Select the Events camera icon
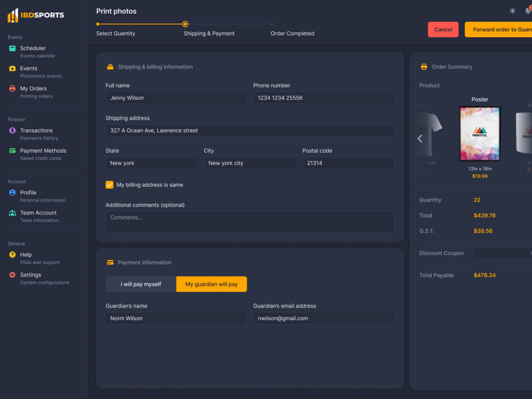Screen dimensions: 532x399 (x=12, y=68)
